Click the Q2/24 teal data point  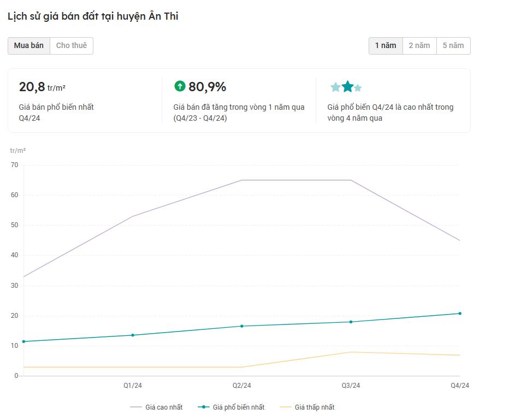click(242, 326)
